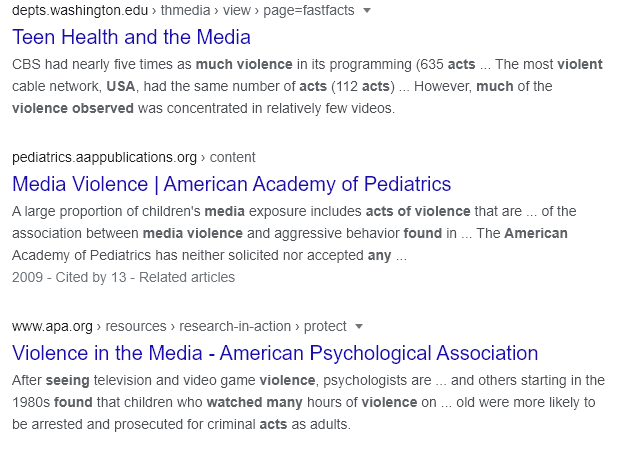Click the pediatrics.aappublications.org domain text
The image size is (617, 450).
pos(104,157)
